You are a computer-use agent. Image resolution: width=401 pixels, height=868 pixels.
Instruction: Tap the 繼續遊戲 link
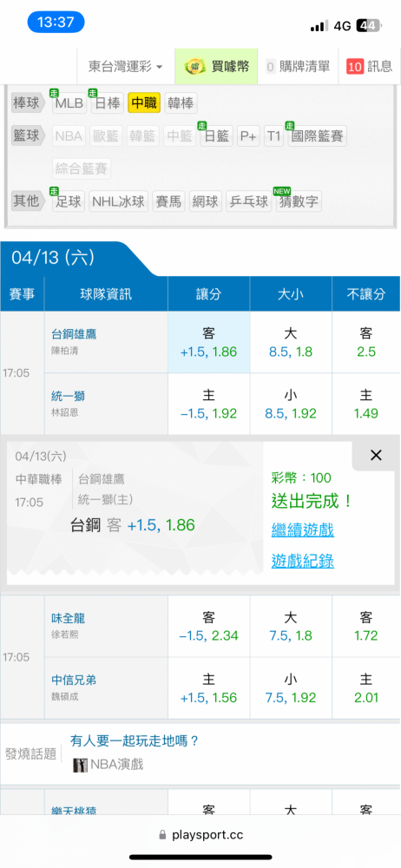click(302, 529)
